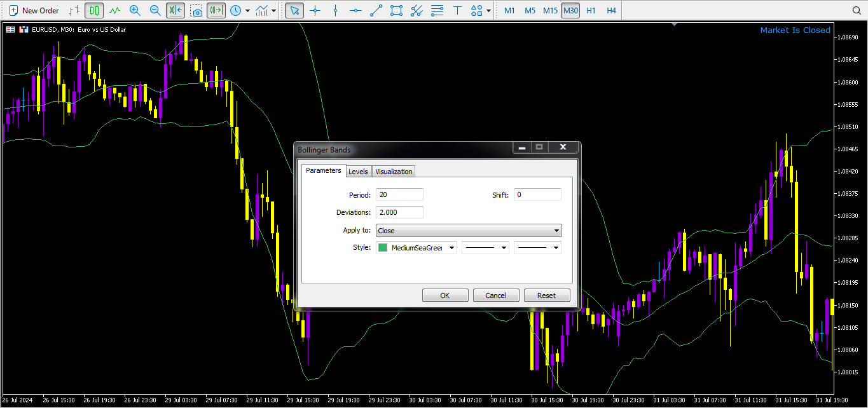Select the crosshair tool

315,10
